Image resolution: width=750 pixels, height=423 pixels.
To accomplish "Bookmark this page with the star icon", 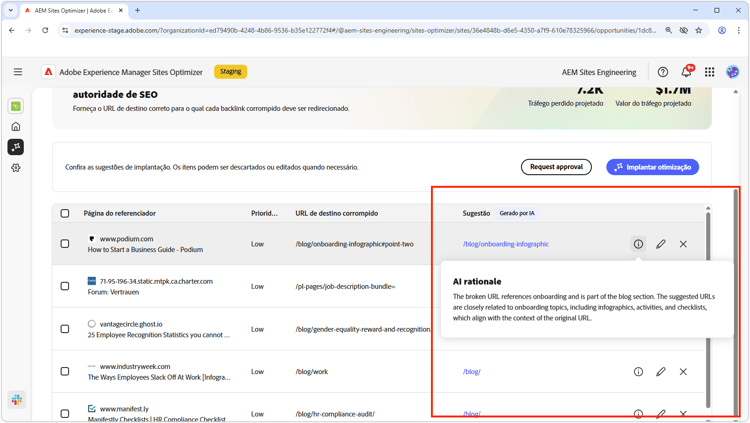I will point(699,30).
